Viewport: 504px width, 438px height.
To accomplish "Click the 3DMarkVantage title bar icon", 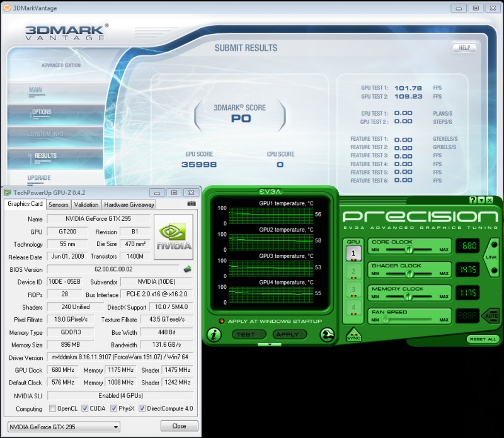I will pos(7,8).
